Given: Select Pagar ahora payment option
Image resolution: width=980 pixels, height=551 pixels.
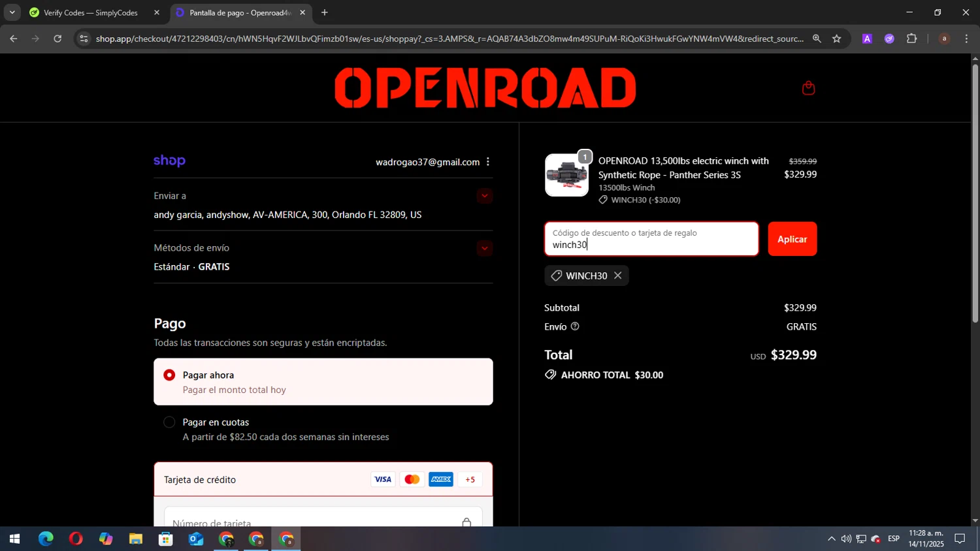Looking at the screenshot, I should [323, 382].
